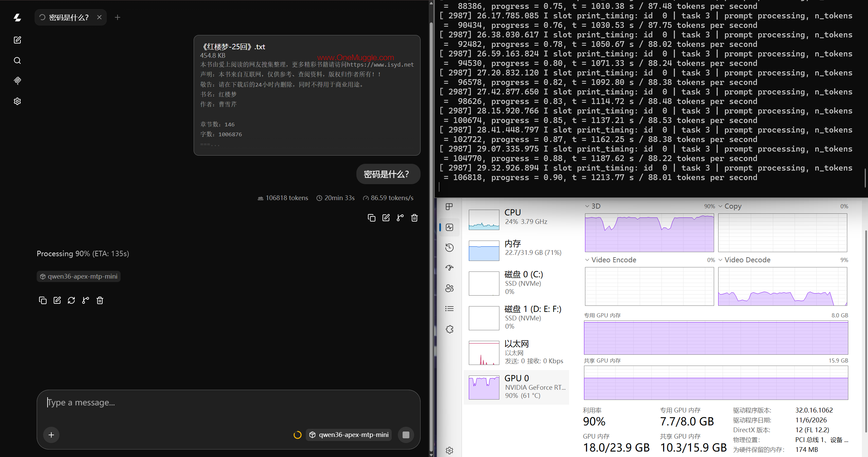The height and width of the screenshot is (457, 868).
Task: Open model selector in the message box
Action: (x=349, y=435)
